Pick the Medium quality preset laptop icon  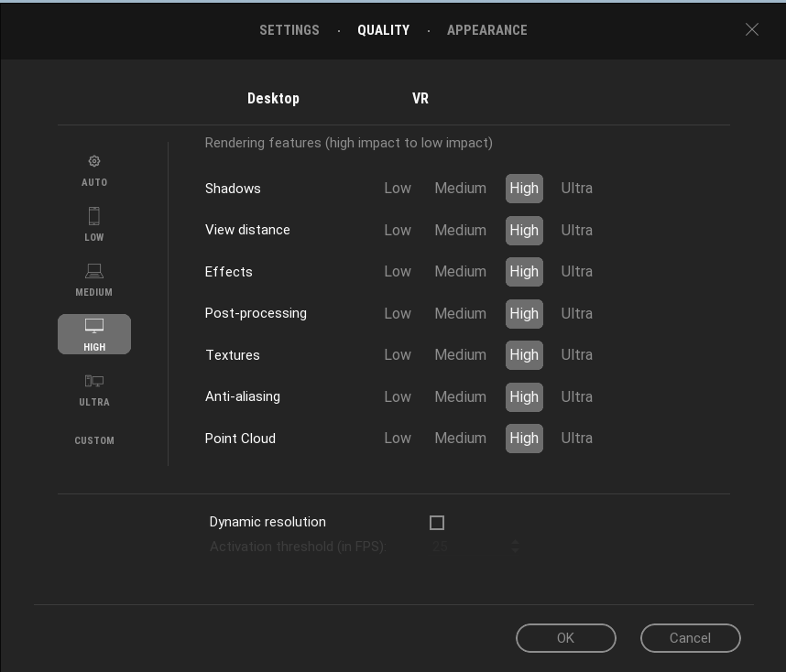[x=94, y=272]
